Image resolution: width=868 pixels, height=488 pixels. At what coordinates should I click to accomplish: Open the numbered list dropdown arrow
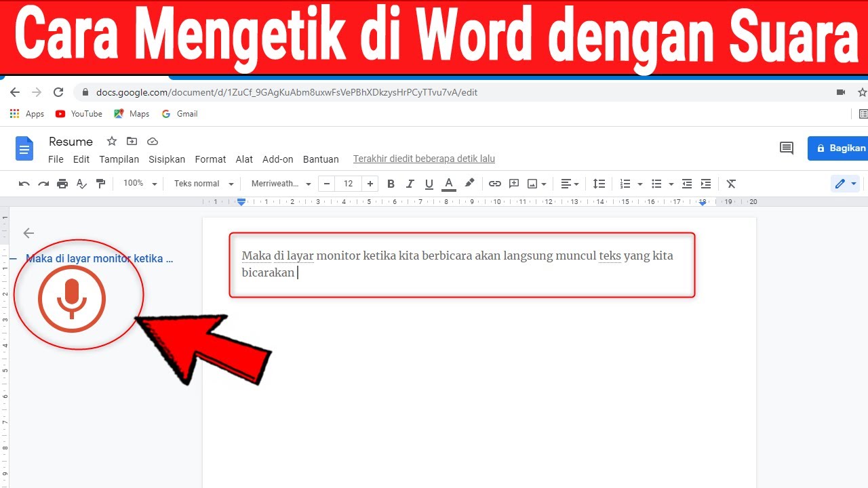click(x=640, y=184)
